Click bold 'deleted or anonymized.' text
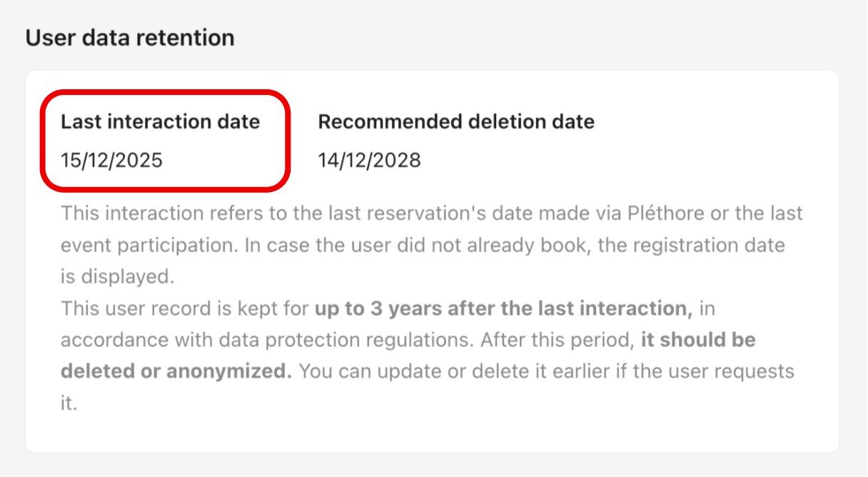 176,371
